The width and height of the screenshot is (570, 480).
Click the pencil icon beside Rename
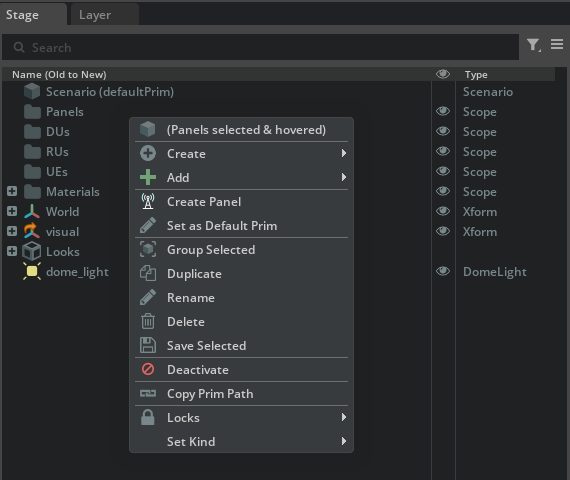(x=148, y=297)
